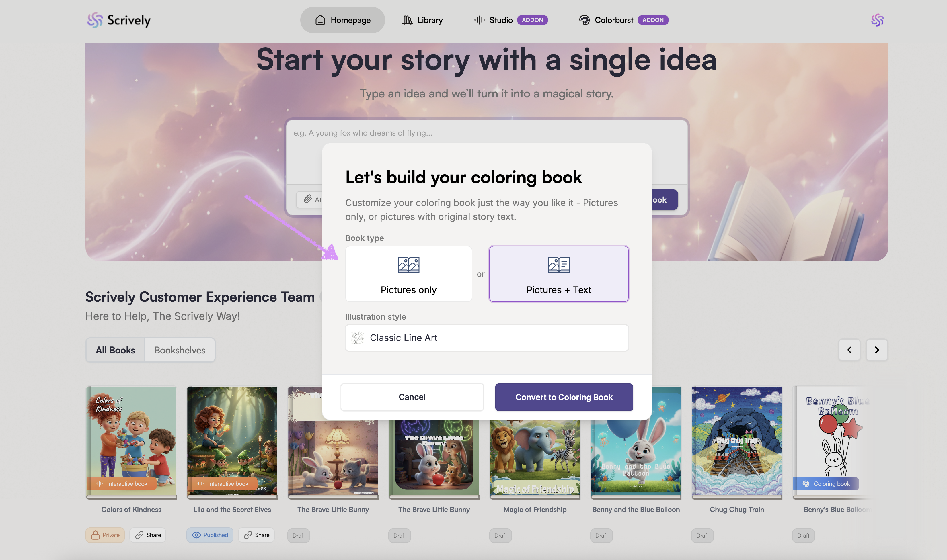Go to next books with right chevron
Viewport: 947px width, 560px height.
[x=876, y=350]
